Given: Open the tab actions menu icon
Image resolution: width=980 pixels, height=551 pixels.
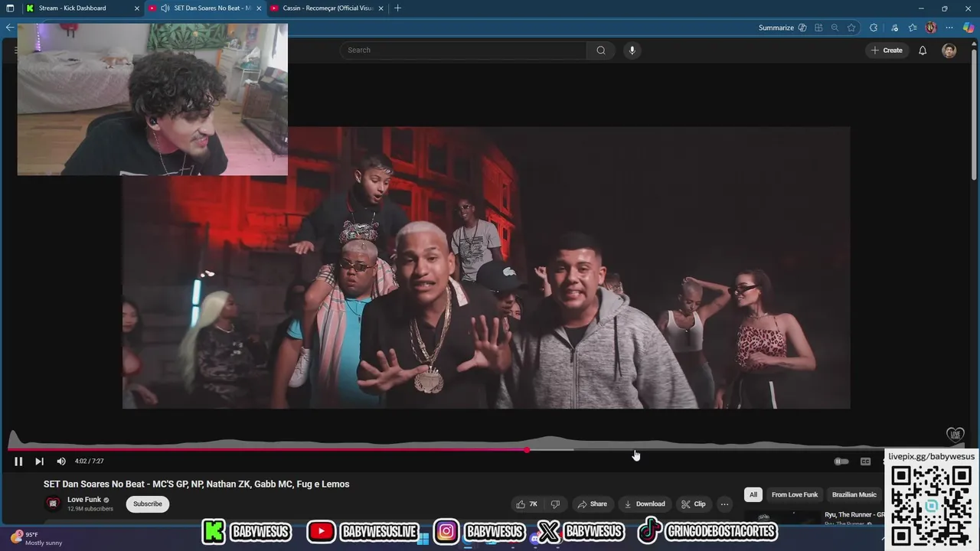Looking at the screenshot, I should coord(10,8).
